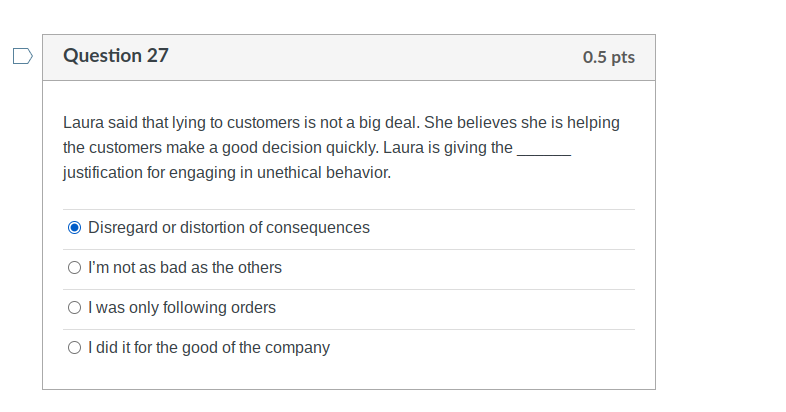Click the words "Laura is giving the" in the prompt
Image resolution: width=786 pixels, height=412 pixels.
(448, 147)
